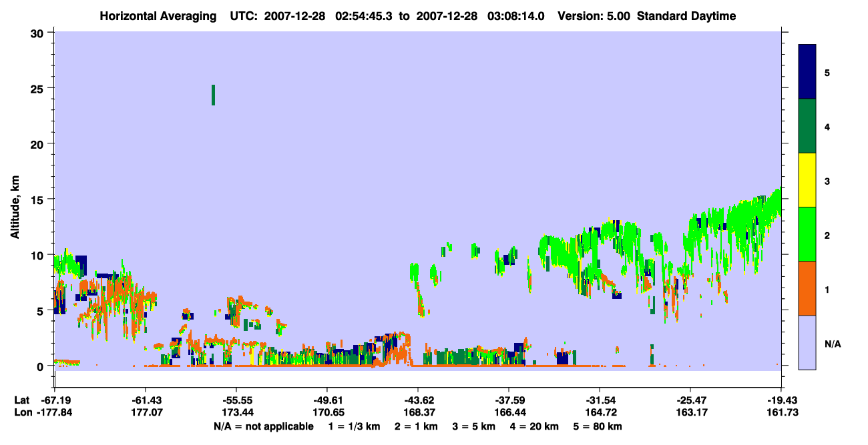Click latitude value -49.61
Viewport: 868px width, 445px height.
327,400
